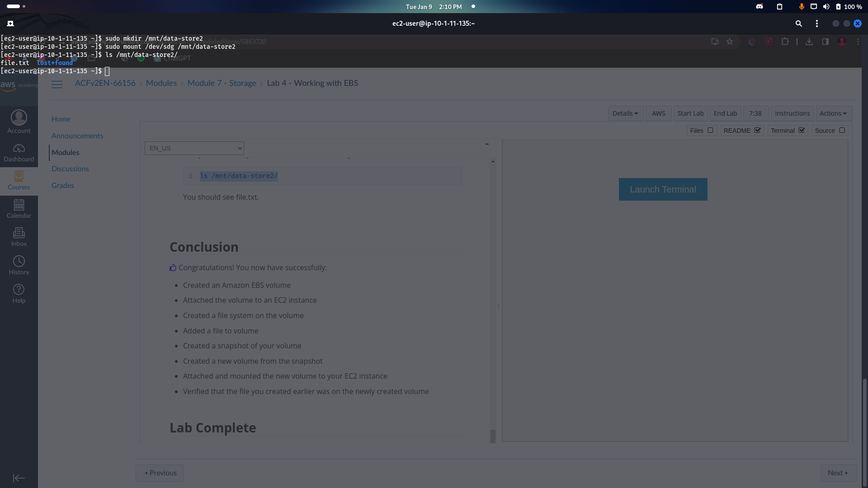Open the Actions dropdown menu
The width and height of the screenshot is (868, 488).
pyautogui.click(x=833, y=113)
